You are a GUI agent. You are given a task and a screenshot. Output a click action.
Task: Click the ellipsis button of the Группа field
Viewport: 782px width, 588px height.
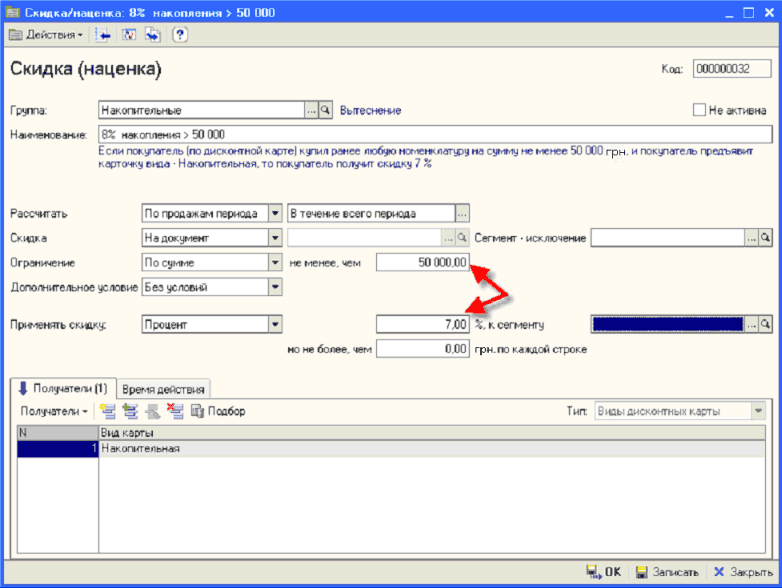[311, 110]
